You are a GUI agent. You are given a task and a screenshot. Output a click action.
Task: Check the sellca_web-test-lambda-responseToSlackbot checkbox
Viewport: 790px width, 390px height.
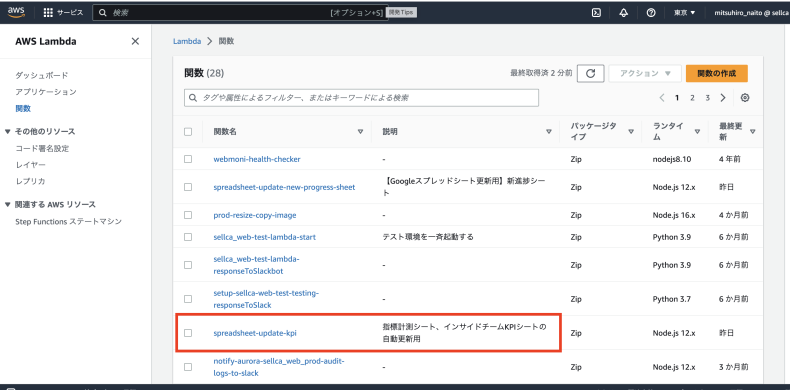[x=188, y=265]
